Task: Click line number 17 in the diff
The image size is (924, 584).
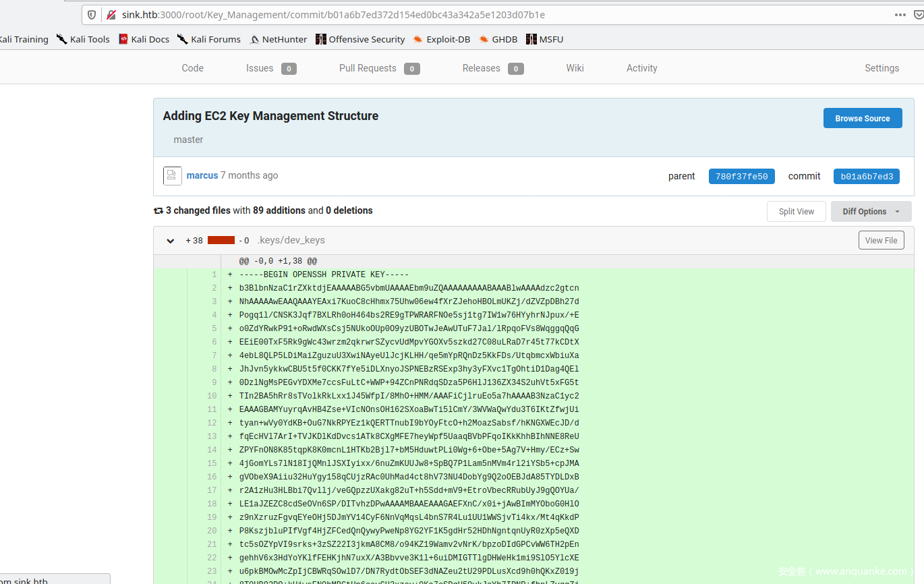Action: coord(212,490)
